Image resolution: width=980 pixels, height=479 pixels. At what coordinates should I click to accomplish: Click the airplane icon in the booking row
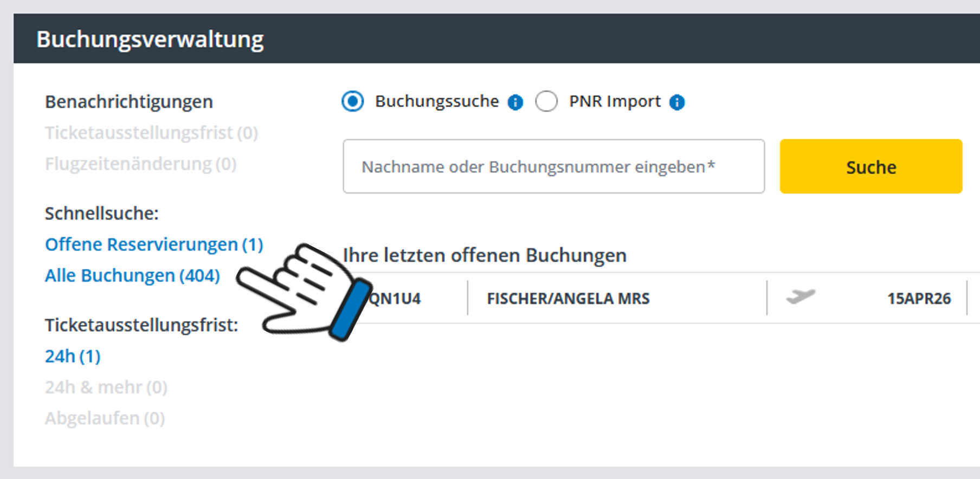click(801, 296)
